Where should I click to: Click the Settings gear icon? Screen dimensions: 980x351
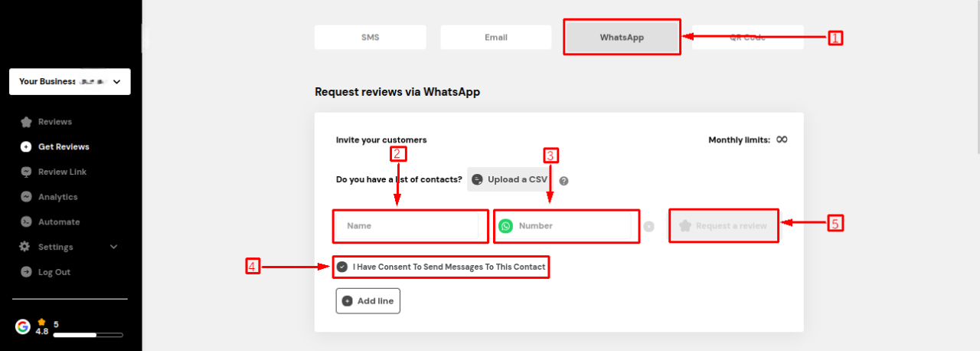25,247
